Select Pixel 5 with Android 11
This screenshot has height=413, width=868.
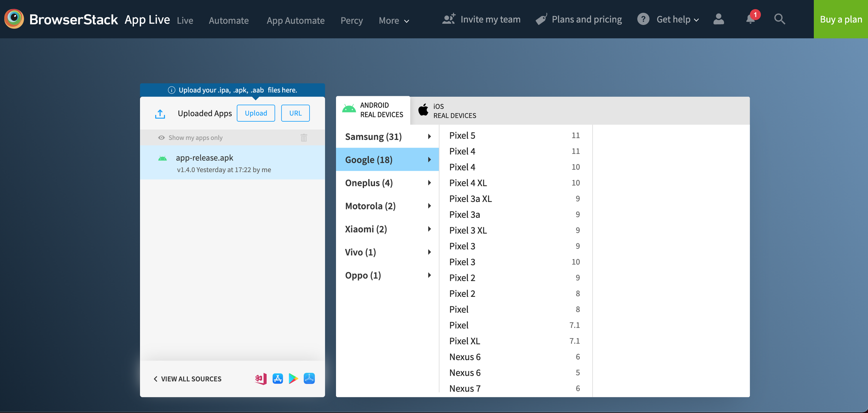515,136
